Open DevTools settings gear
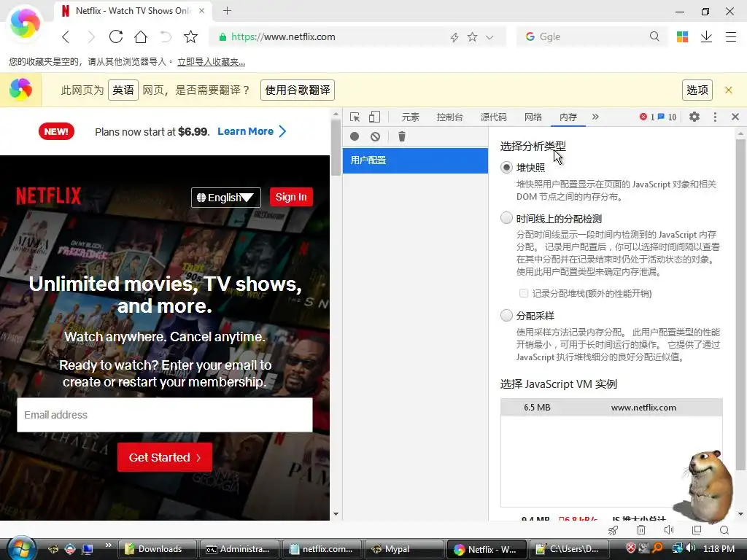Viewport: 747px width, 560px height. coord(694,117)
